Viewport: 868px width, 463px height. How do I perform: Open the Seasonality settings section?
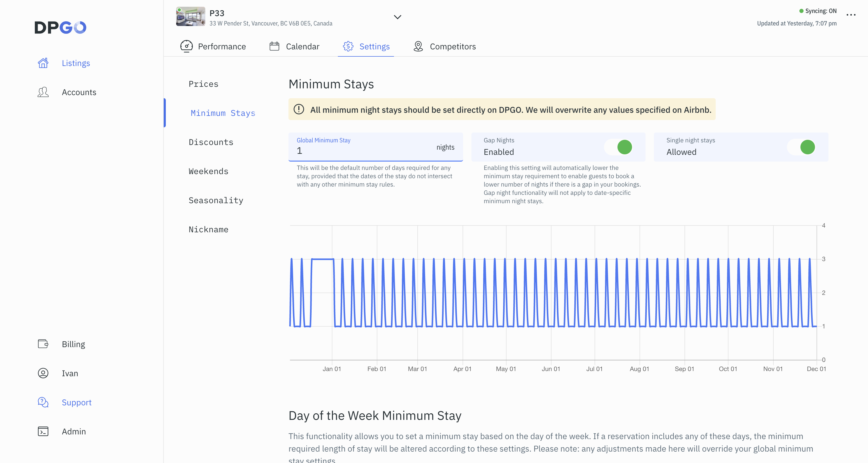pos(216,201)
